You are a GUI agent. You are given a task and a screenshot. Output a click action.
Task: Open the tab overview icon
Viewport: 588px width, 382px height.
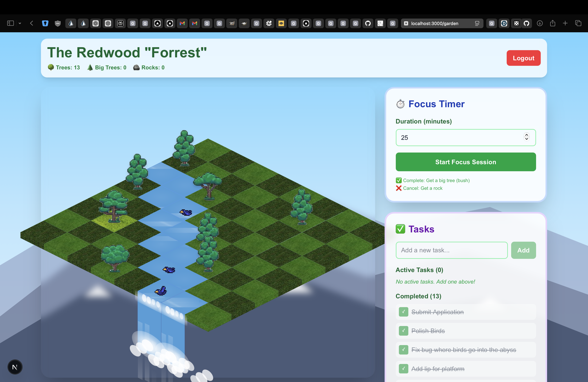pos(578,23)
